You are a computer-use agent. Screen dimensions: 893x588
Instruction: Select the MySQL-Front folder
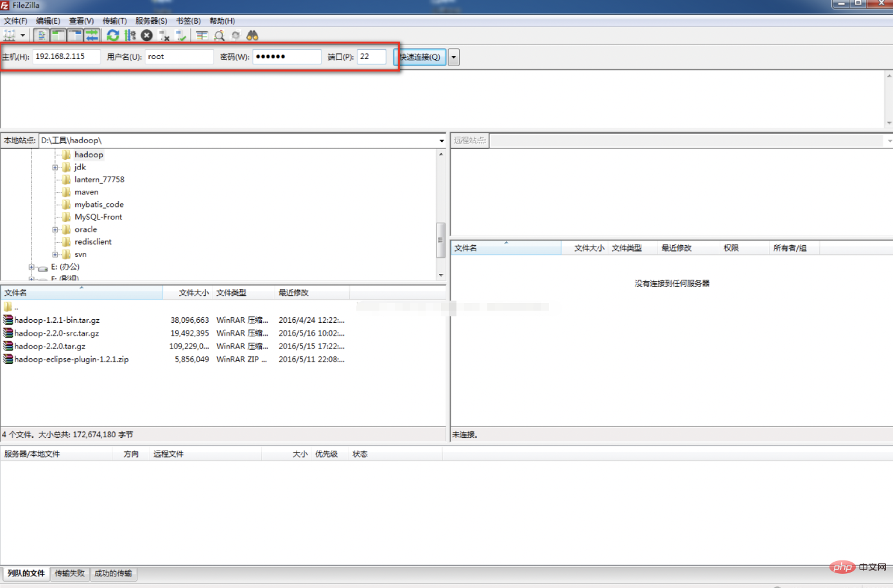click(98, 217)
